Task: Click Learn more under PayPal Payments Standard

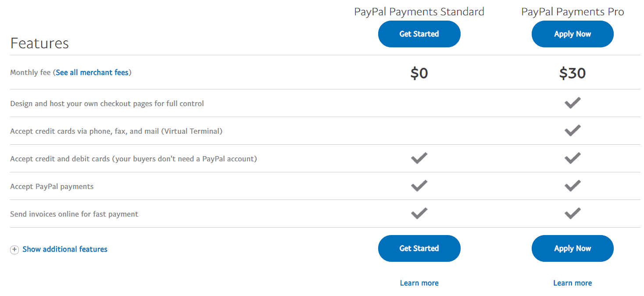Action: click(419, 283)
